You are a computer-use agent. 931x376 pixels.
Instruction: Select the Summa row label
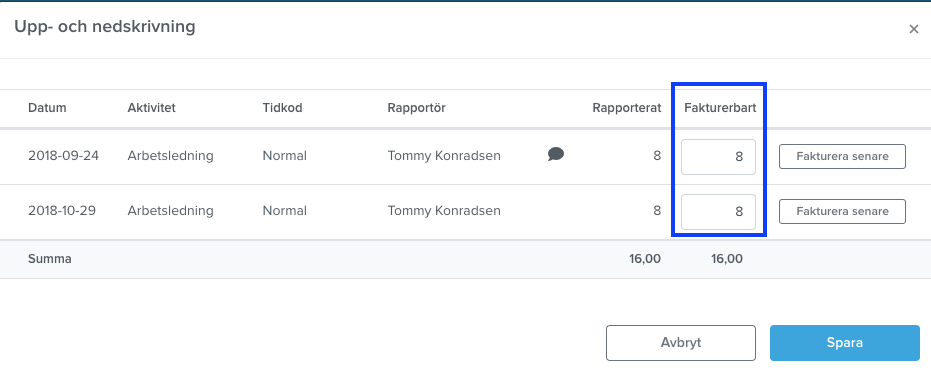(x=50, y=259)
